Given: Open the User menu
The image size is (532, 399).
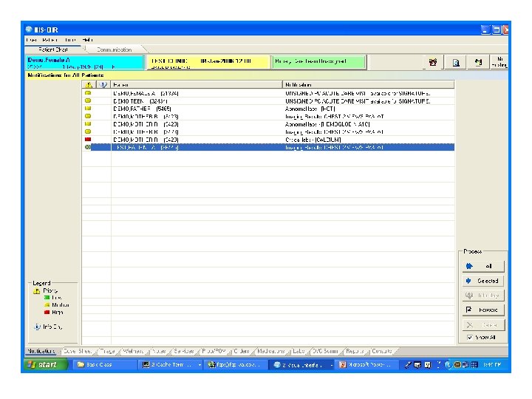Looking at the screenshot, I should click(x=31, y=40).
